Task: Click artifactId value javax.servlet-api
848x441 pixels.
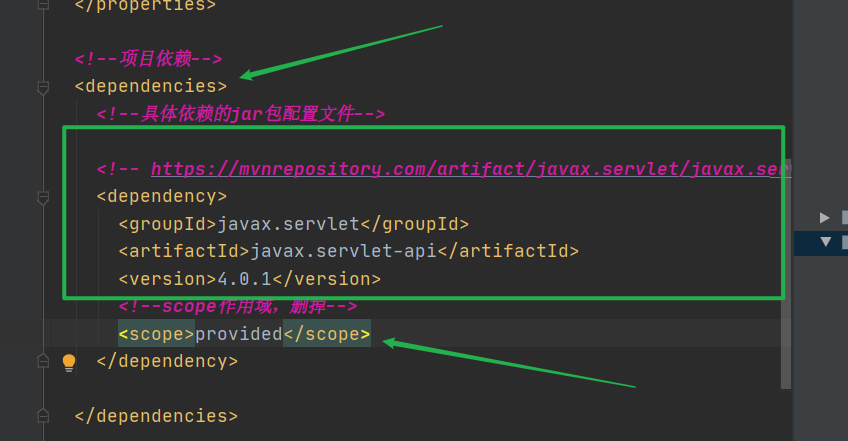Action: [x=343, y=251]
